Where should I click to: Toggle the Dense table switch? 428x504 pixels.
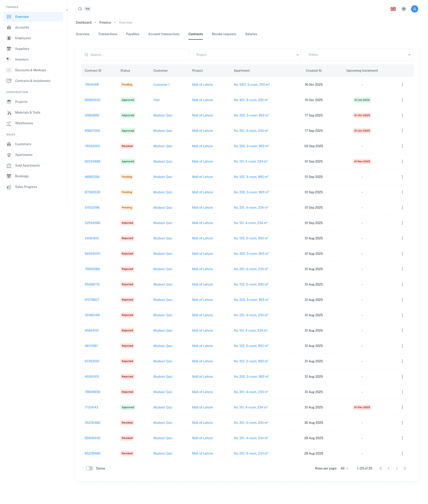tap(89, 468)
